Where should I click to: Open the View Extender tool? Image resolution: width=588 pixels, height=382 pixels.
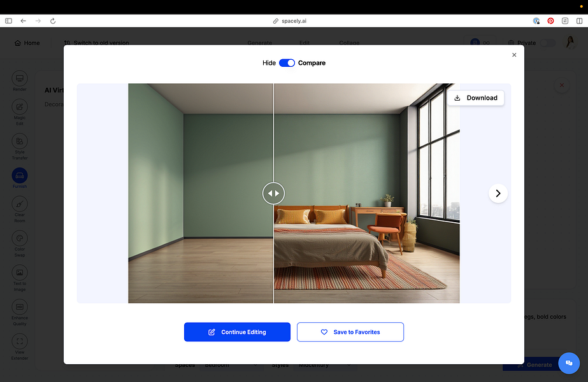[20, 347]
